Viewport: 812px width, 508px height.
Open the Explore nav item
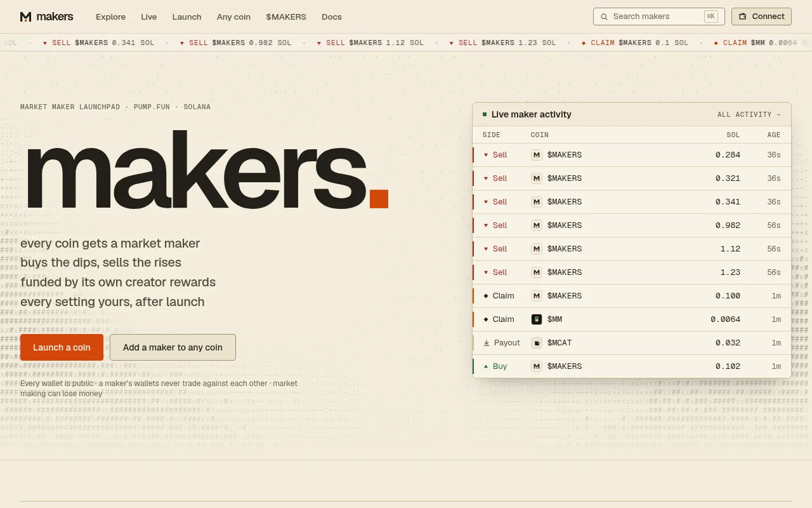coord(110,17)
